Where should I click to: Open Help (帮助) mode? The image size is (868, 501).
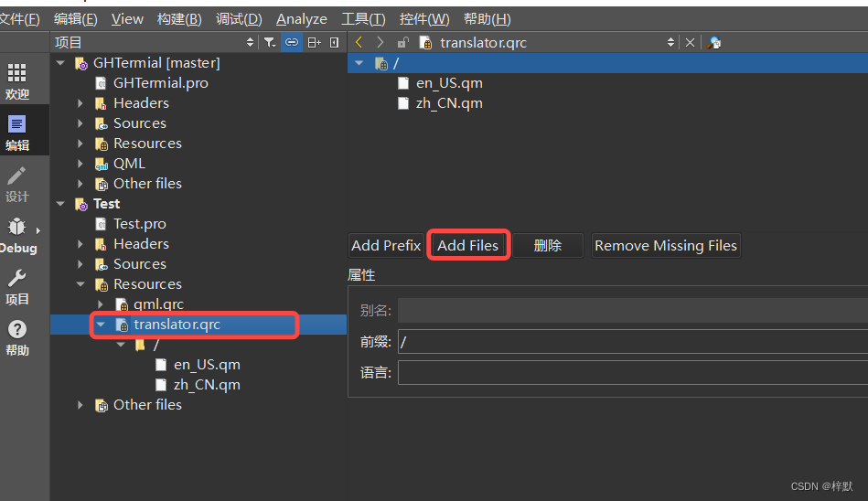click(x=17, y=337)
